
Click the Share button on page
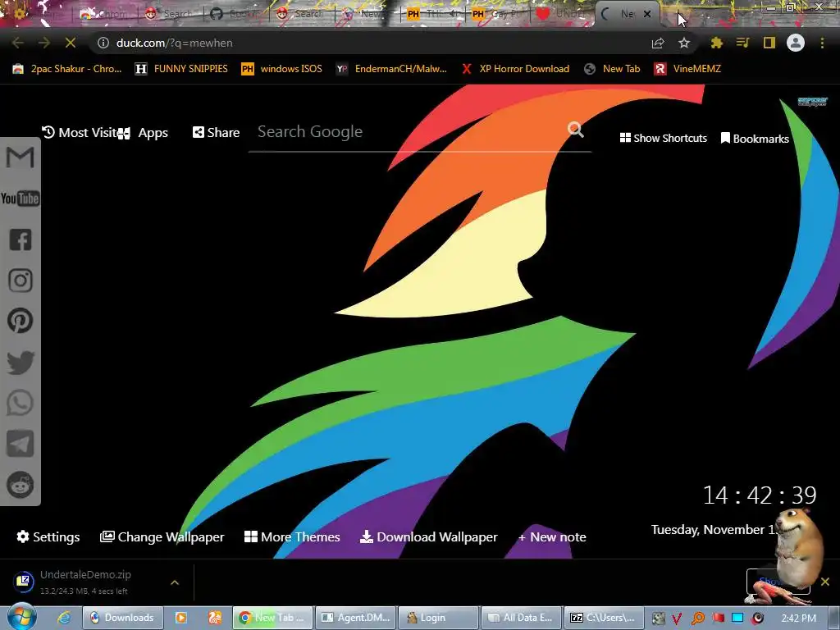(216, 132)
